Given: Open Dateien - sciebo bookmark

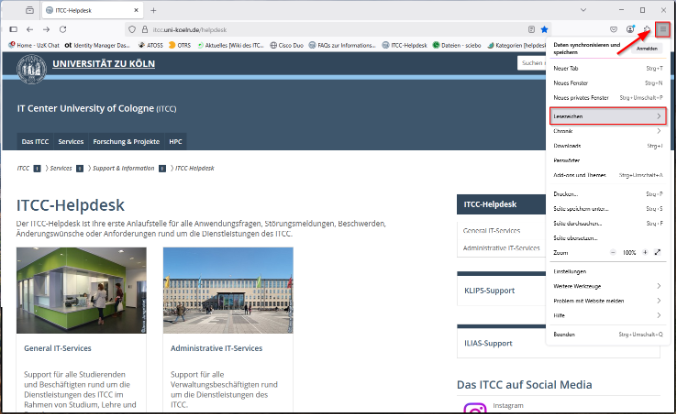Looking at the screenshot, I should (x=457, y=45).
